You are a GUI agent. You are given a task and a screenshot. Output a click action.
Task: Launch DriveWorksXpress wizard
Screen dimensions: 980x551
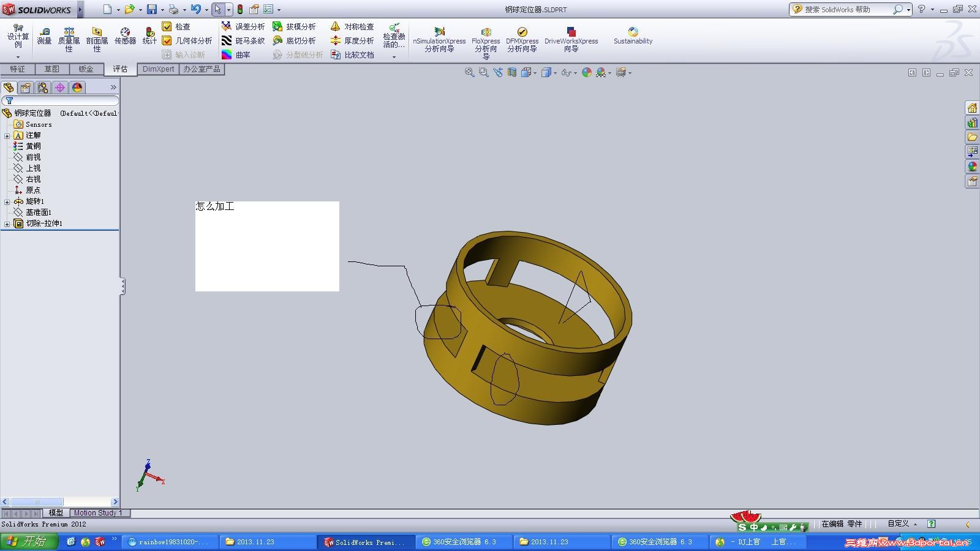coord(571,39)
